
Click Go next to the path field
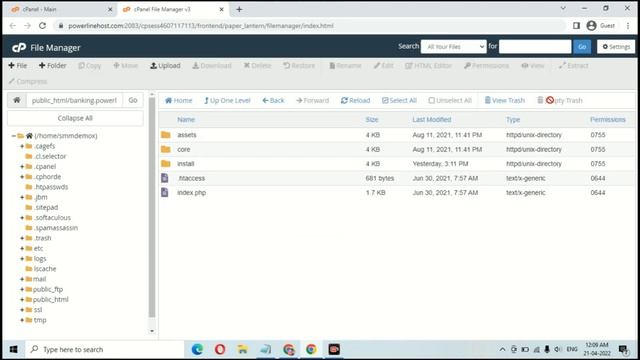coord(133,100)
